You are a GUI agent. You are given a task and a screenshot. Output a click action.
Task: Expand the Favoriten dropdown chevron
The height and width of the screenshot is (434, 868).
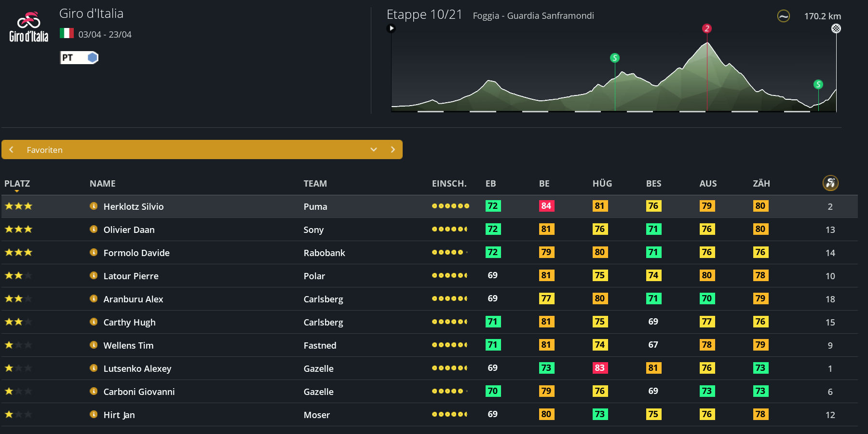[x=373, y=149]
